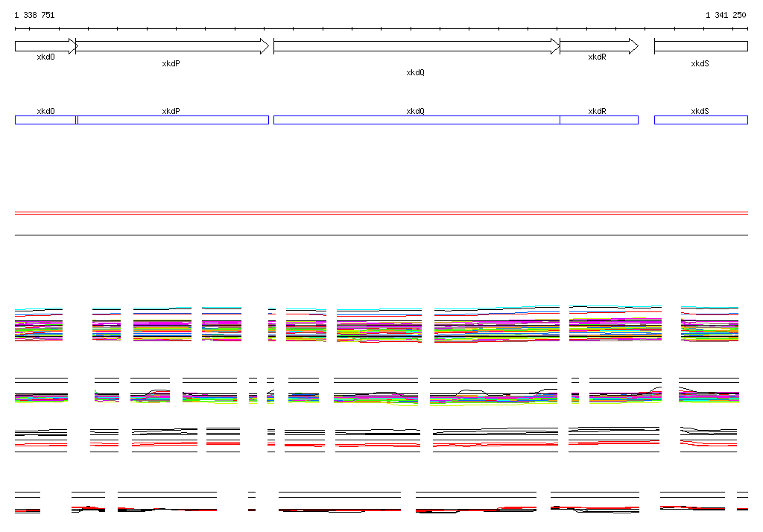Click the xkdP label above blue box
This screenshot has height=532, width=763.
(171, 111)
